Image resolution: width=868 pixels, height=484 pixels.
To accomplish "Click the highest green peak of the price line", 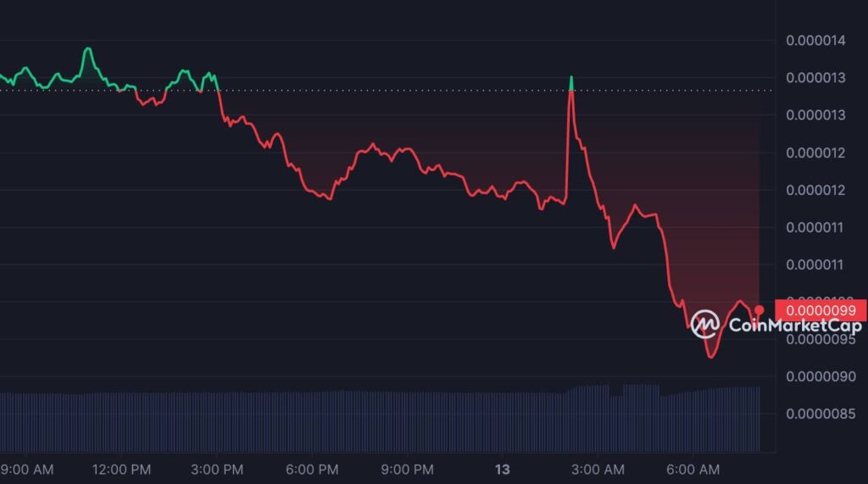I will pyautogui.click(x=87, y=49).
